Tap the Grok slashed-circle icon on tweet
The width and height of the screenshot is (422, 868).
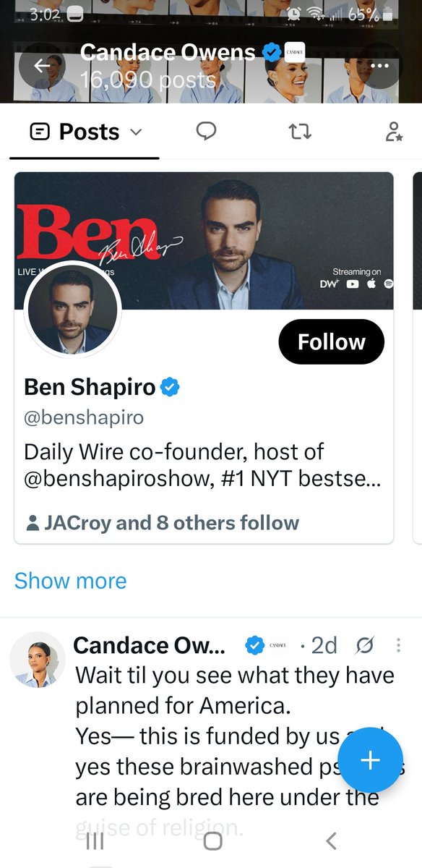(x=365, y=645)
